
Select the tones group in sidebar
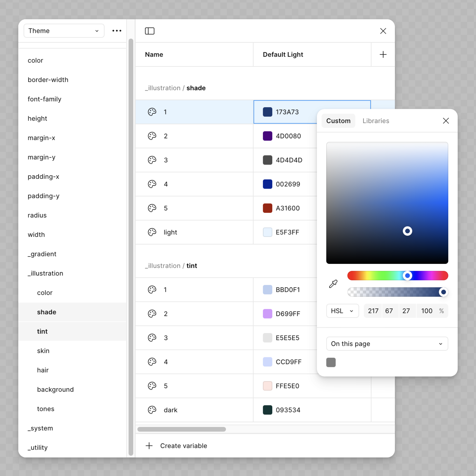pyautogui.click(x=72, y=409)
